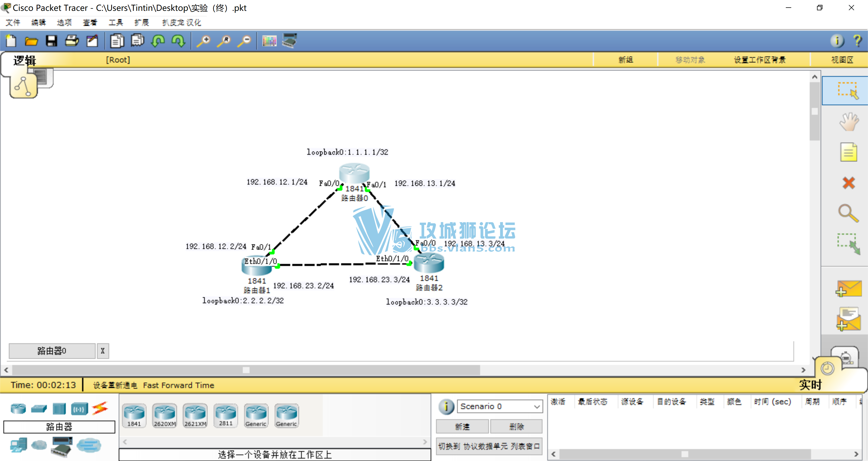Open the 选项 menu

tap(64, 23)
